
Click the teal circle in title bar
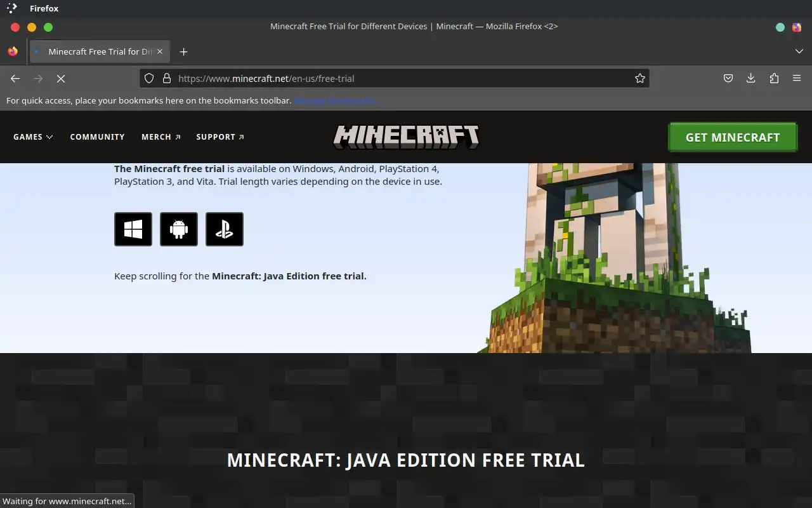(x=780, y=27)
